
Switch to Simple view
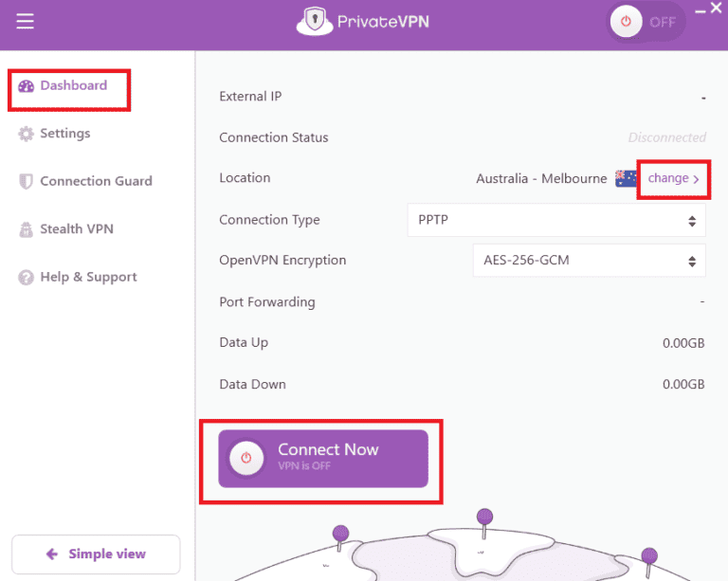tap(96, 554)
